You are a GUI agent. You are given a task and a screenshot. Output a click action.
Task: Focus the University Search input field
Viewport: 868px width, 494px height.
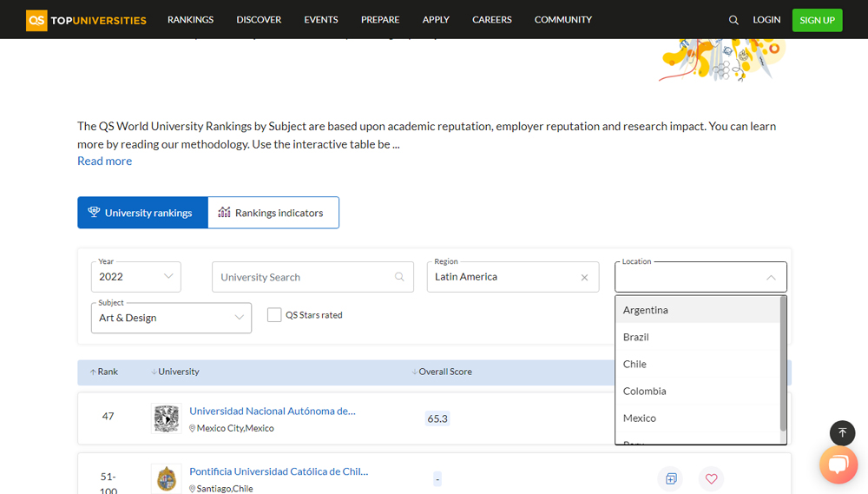312,277
